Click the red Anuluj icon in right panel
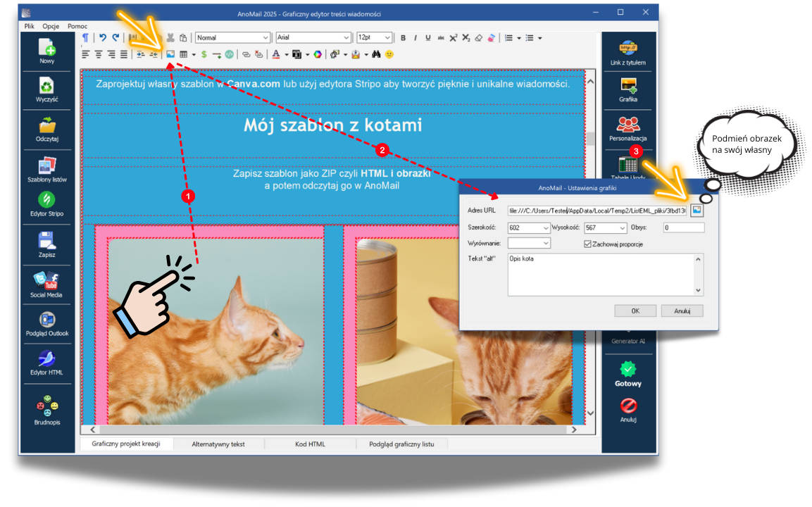Screen dimensions: 812x507 tap(627, 406)
